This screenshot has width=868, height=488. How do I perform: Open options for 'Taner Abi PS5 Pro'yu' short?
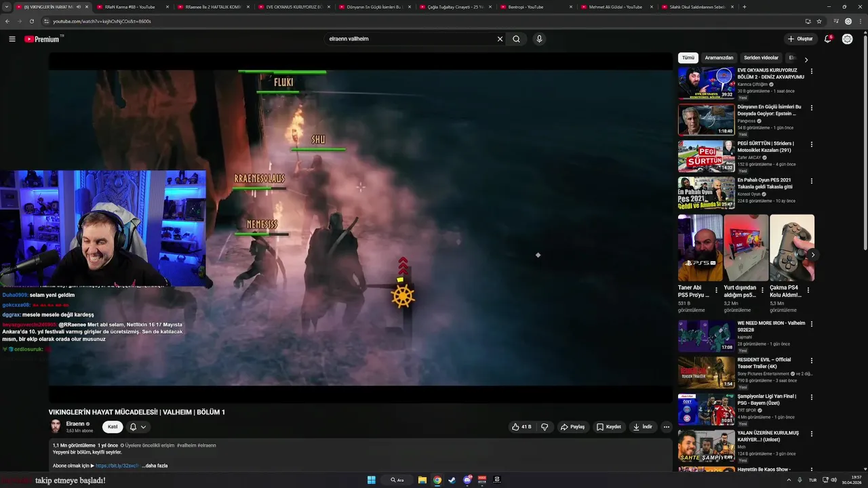[x=716, y=290]
